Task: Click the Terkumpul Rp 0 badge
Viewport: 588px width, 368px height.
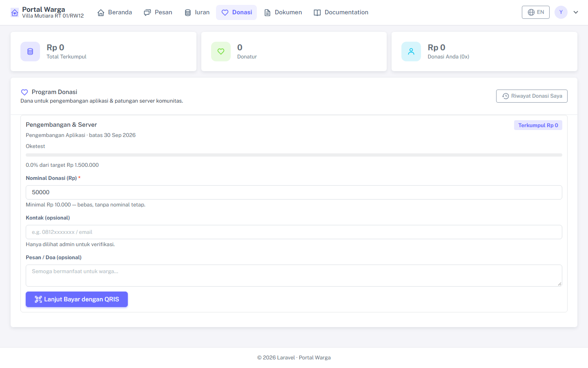Action: [x=538, y=125]
